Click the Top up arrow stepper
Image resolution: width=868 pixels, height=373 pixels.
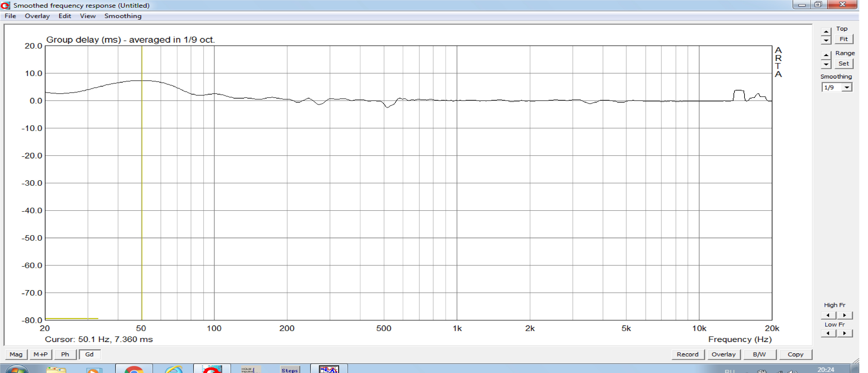826,32
